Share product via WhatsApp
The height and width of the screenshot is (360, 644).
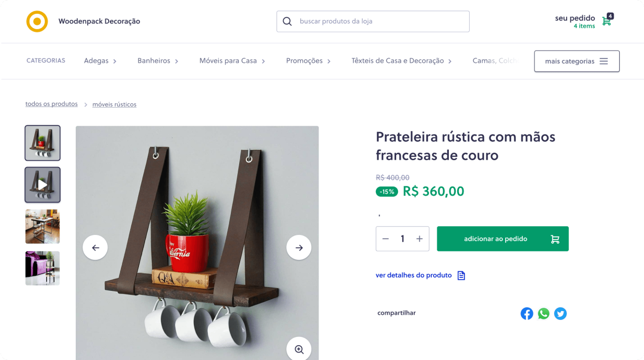tap(544, 314)
